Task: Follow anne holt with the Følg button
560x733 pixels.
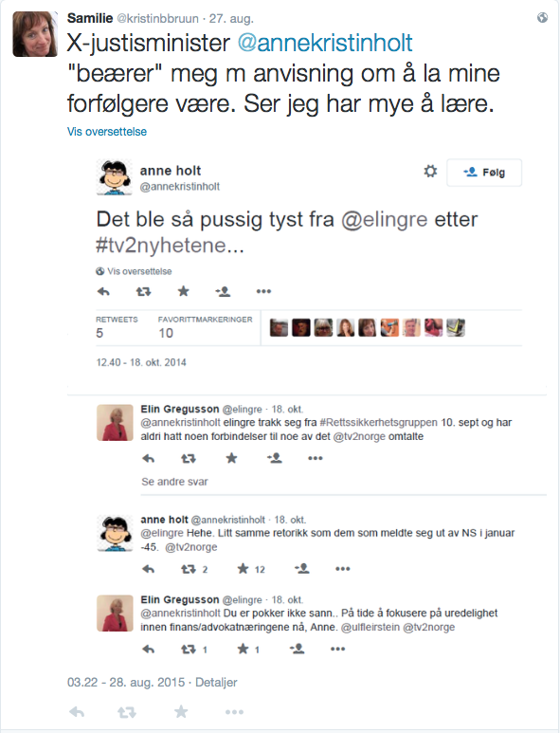Action: tap(484, 173)
